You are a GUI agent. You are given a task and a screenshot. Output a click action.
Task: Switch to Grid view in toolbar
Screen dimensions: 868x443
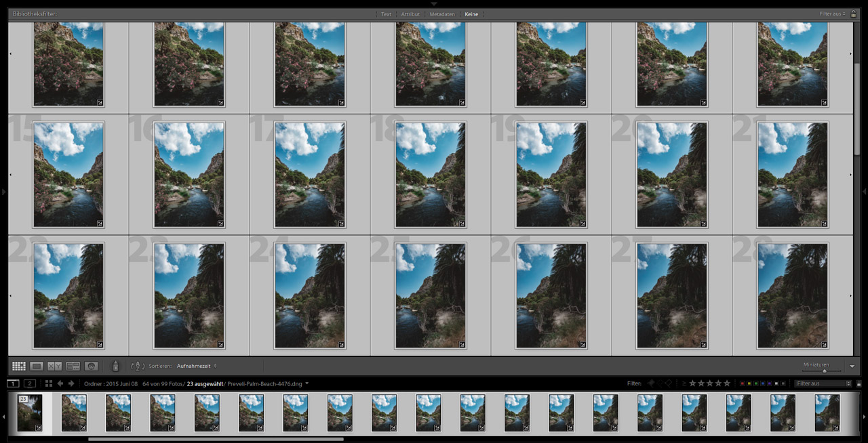(19, 366)
